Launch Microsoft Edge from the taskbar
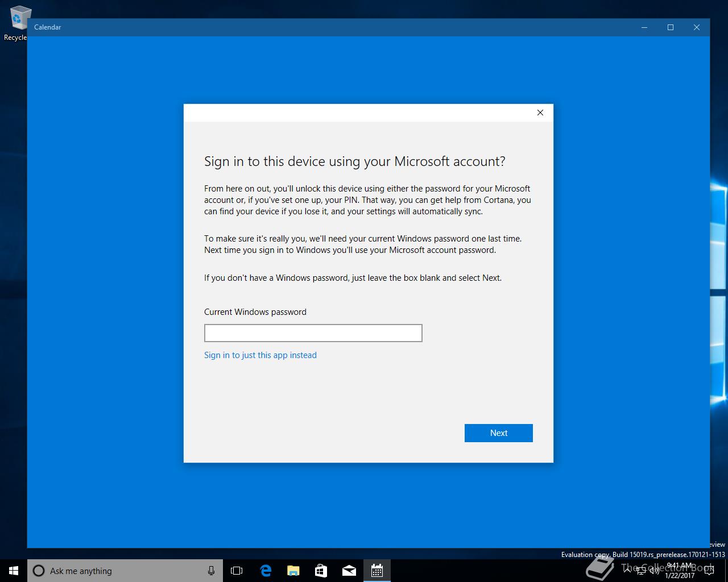Image resolution: width=728 pixels, height=582 pixels. [266, 571]
